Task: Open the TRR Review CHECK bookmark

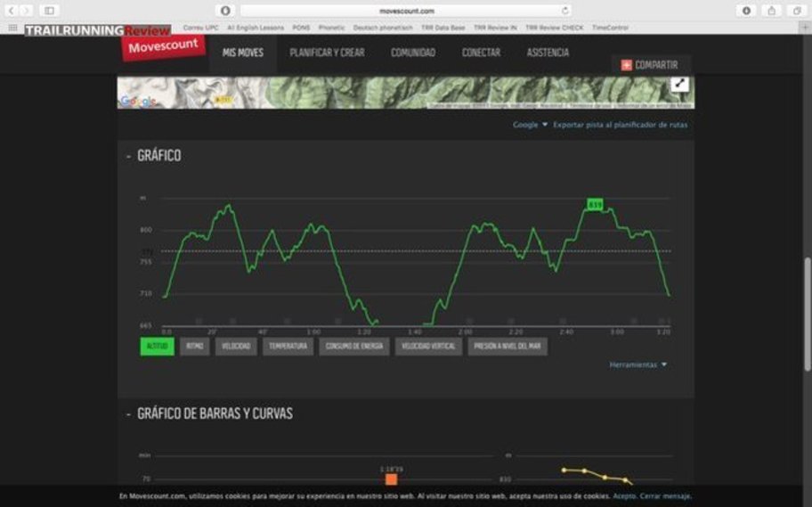Action: click(554, 28)
